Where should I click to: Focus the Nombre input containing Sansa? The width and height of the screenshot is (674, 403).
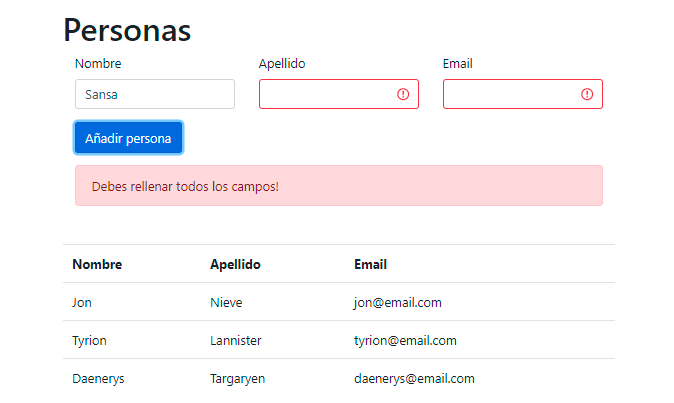click(154, 94)
